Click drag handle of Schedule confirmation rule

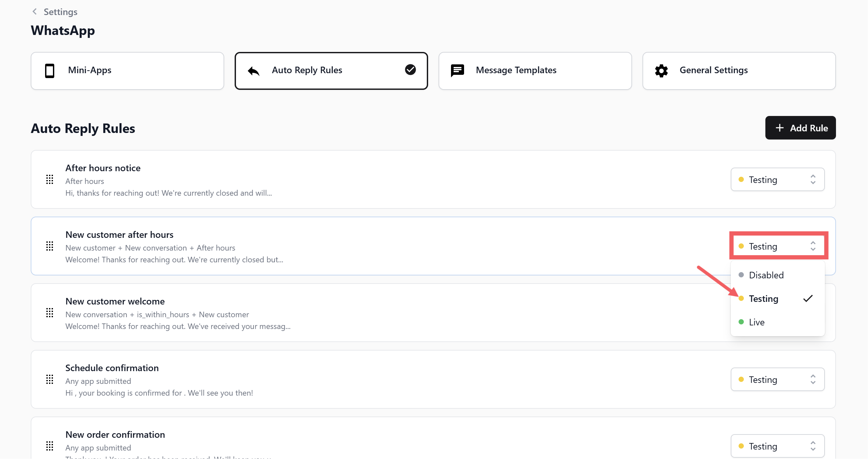(x=50, y=380)
